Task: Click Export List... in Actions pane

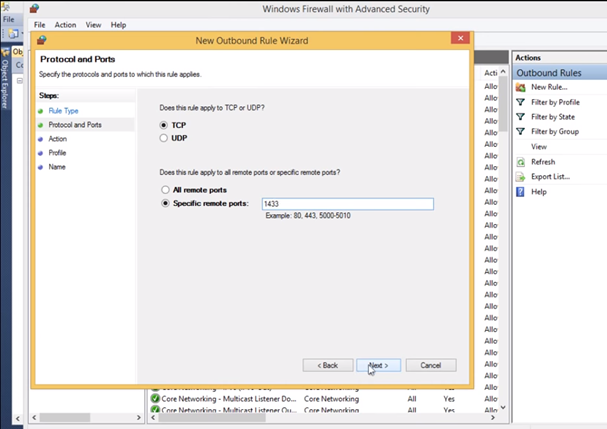Action: click(x=550, y=177)
